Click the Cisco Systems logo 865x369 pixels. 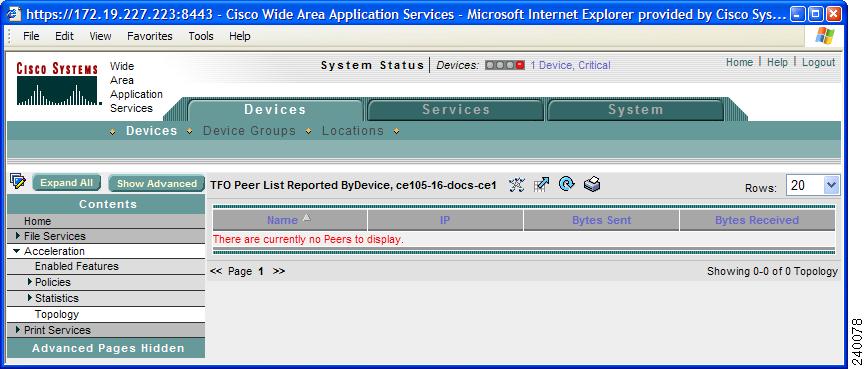[x=57, y=84]
